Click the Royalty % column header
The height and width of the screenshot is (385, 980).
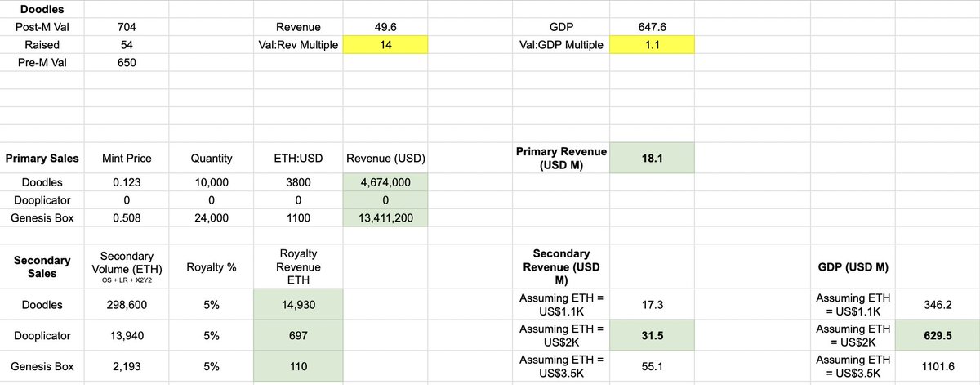coord(212,266)
